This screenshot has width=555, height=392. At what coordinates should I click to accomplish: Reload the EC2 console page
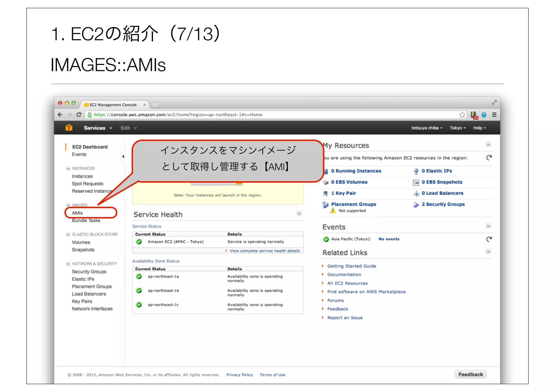click(79, 115)
